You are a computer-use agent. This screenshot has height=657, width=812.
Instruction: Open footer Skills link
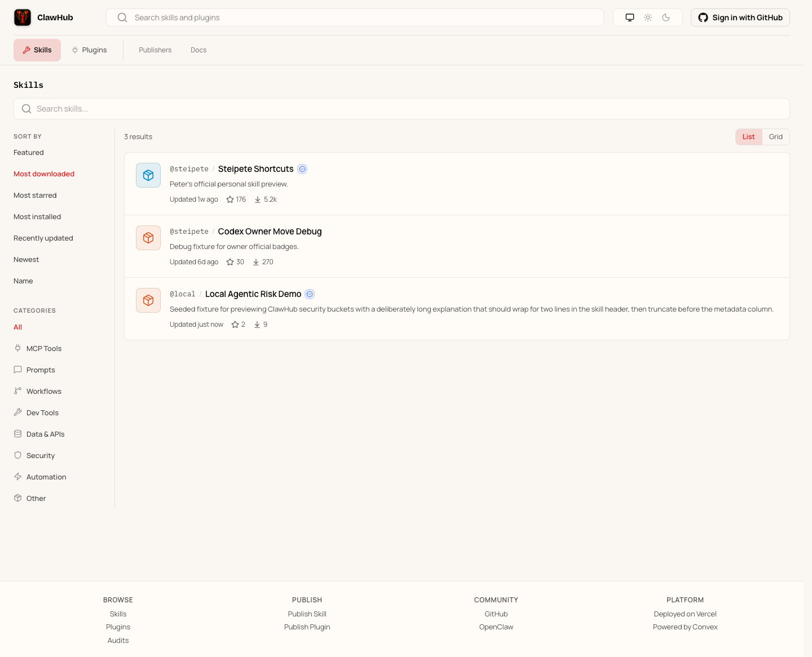coord(118,614)
